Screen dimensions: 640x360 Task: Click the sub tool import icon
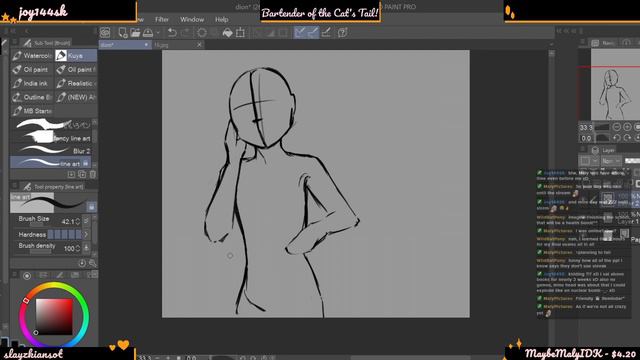click(71, 175)
